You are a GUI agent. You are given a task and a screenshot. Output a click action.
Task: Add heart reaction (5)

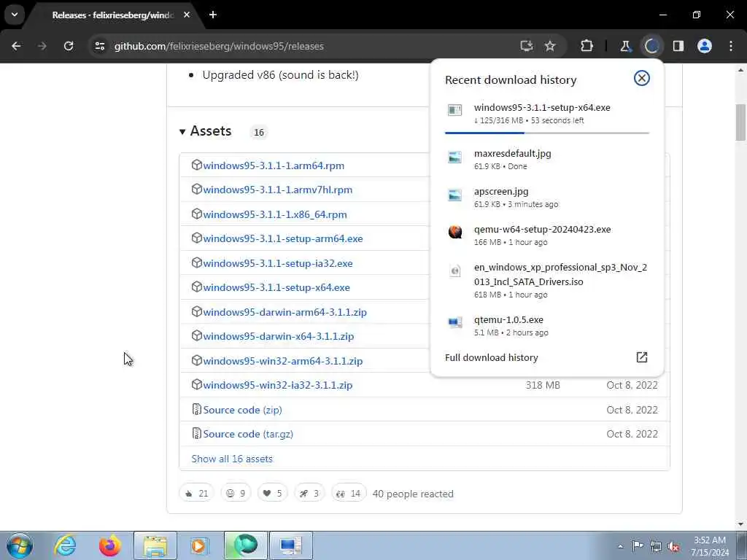(273, 494)
